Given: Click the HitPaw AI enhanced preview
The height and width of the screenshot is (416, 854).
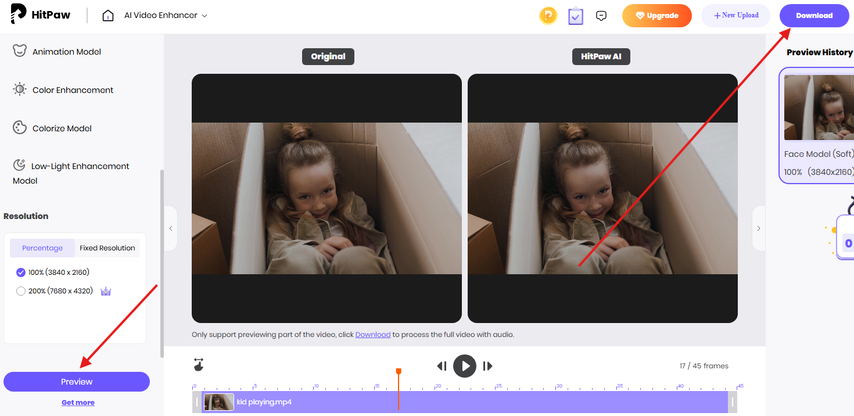Looking at the screenshot, I should pos(603,198).
